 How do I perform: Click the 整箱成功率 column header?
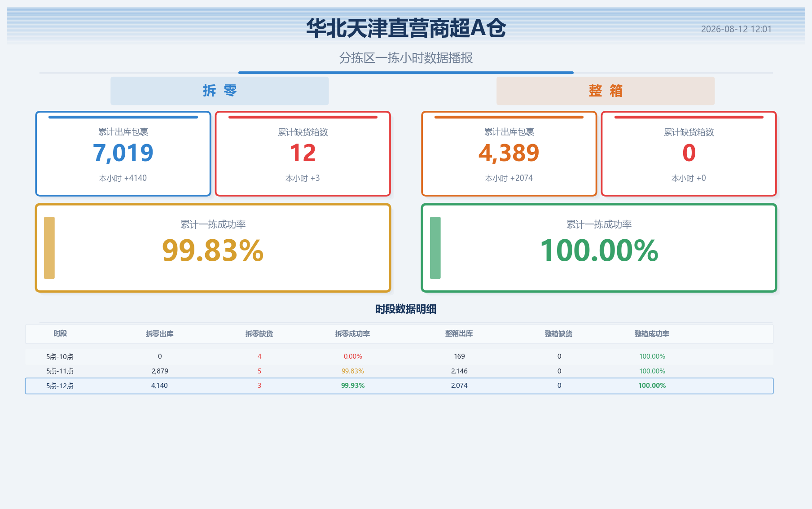click(x=652, y=333)
